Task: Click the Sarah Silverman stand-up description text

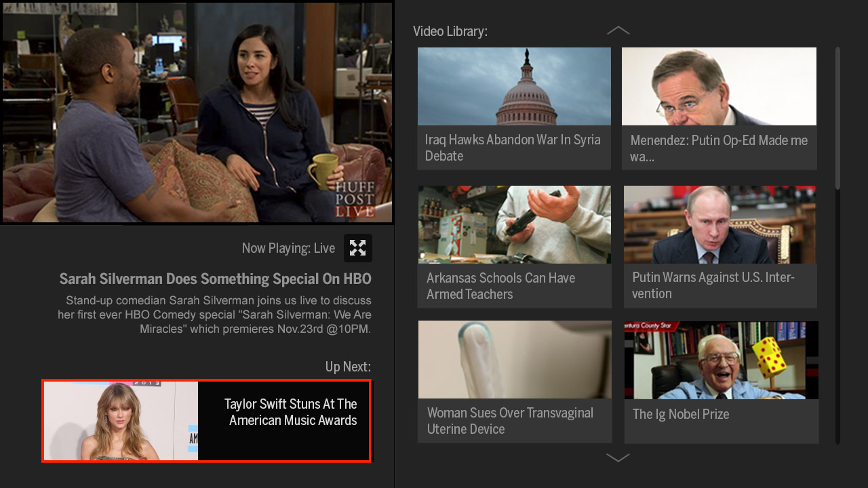Action: point(214,314)
